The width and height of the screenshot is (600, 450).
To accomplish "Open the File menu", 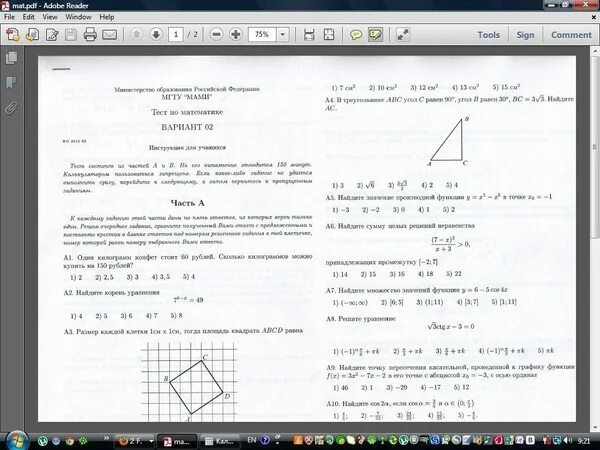I will pyautogui.click(x=9, y=17).
